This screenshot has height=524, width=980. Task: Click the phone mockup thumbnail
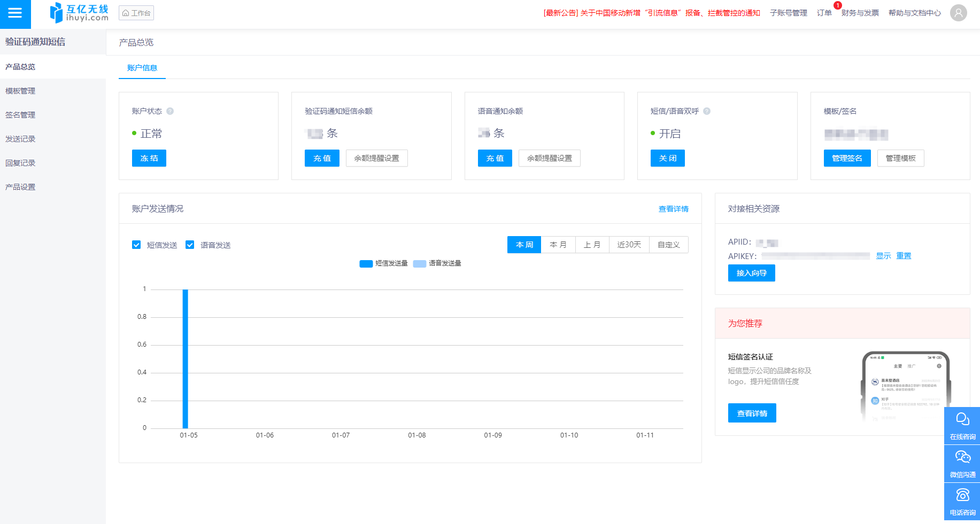tap(906, 386)
